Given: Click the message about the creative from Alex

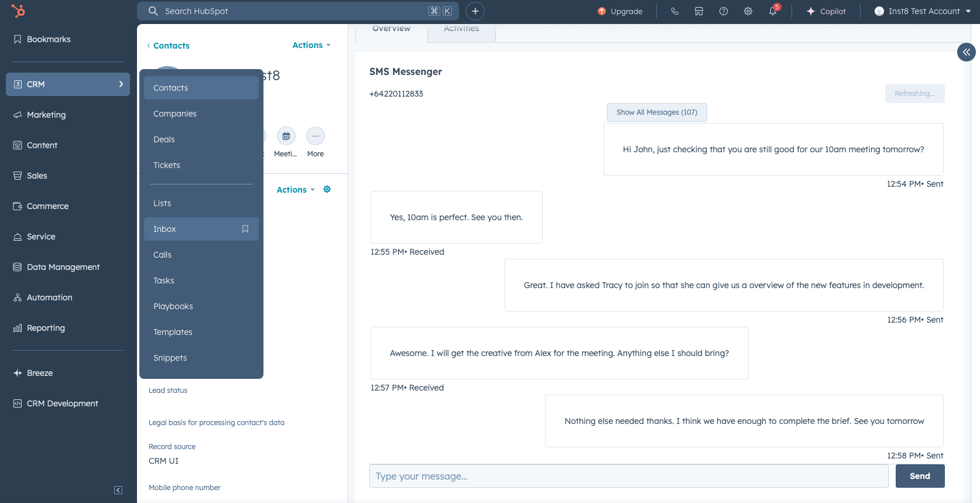Looking at the screenshot, I should [x=560, y=353].
